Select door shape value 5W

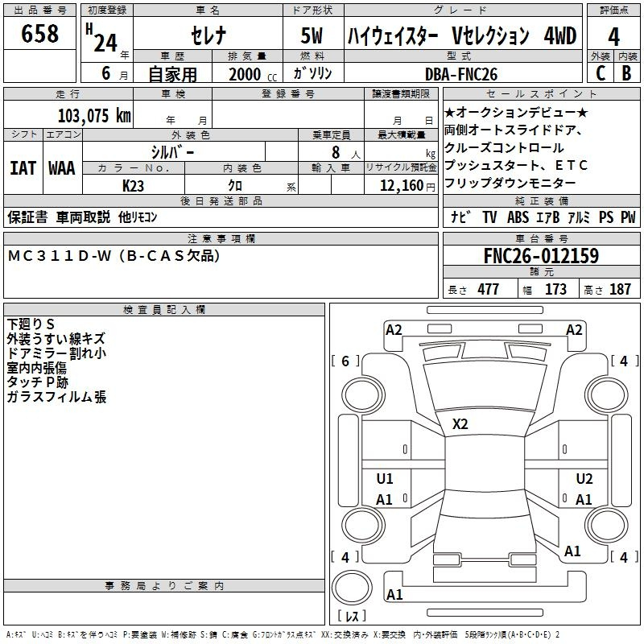click(312, 35)
